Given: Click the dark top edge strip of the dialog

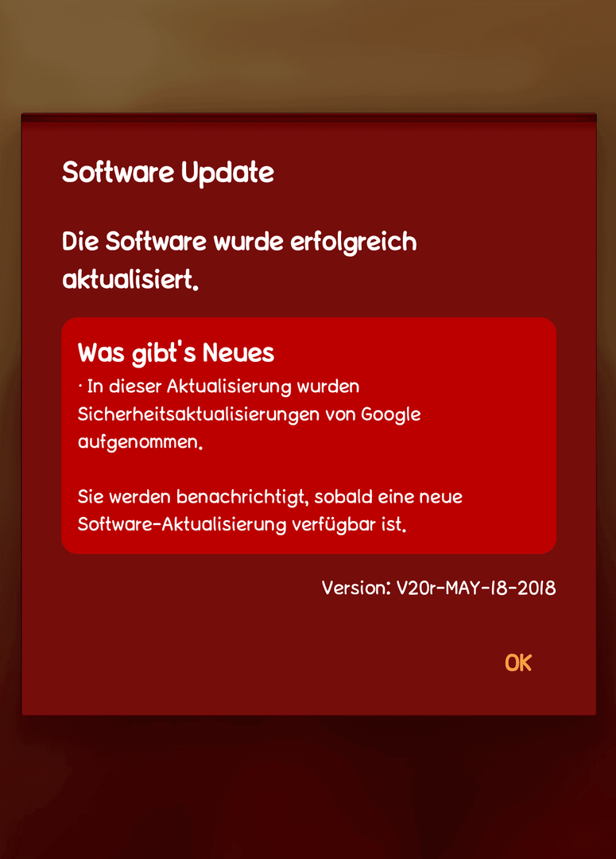Looking at the screenshot, I should click(x=309, y=119).
